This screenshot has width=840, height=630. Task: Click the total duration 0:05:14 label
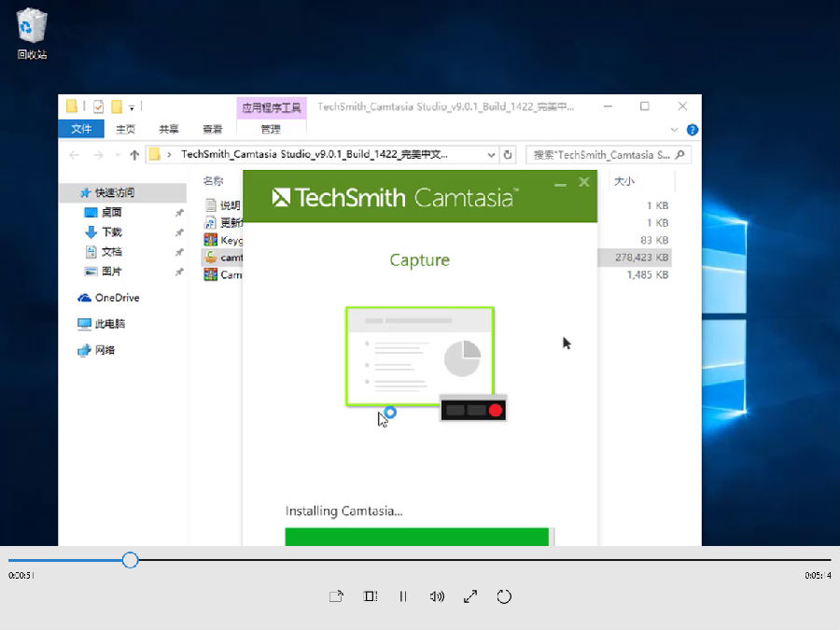(x=818, y=575)
